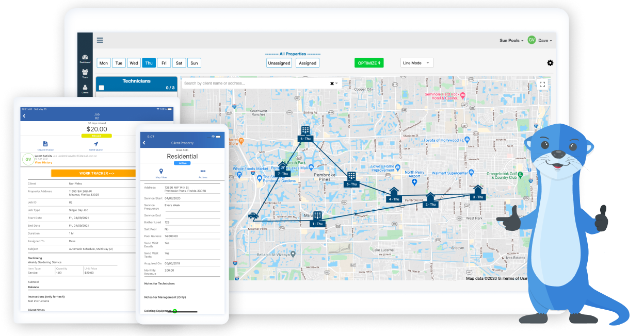Screen dimensions: 644x336
Task: Click the search by client name field
Action: coord(255,83)
